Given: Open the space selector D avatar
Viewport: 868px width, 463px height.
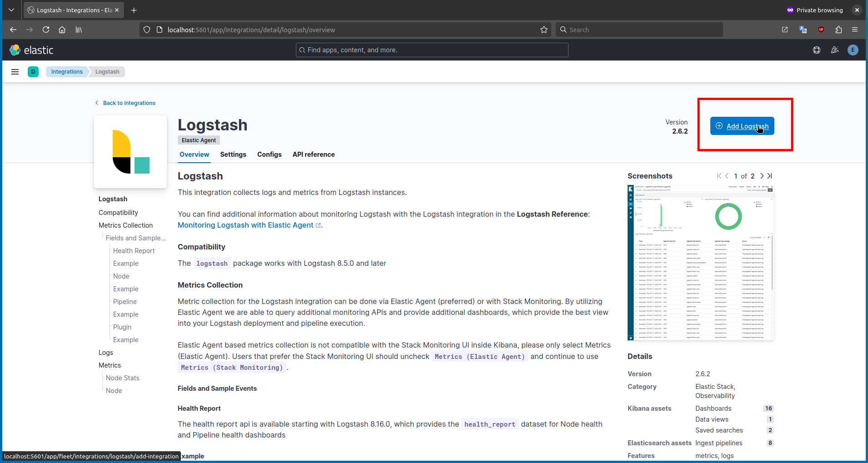Looking at the screenshot, I should tap(33, 72).
